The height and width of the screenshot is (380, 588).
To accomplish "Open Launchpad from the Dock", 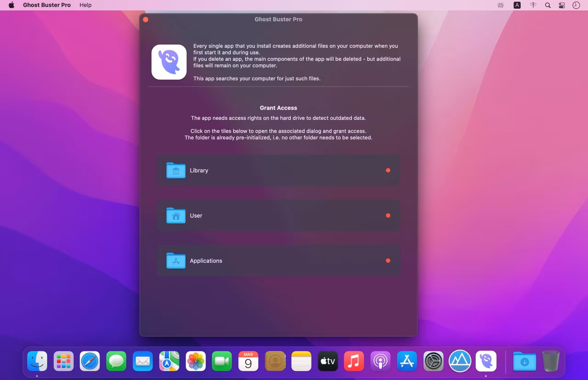I will (63, 361).
